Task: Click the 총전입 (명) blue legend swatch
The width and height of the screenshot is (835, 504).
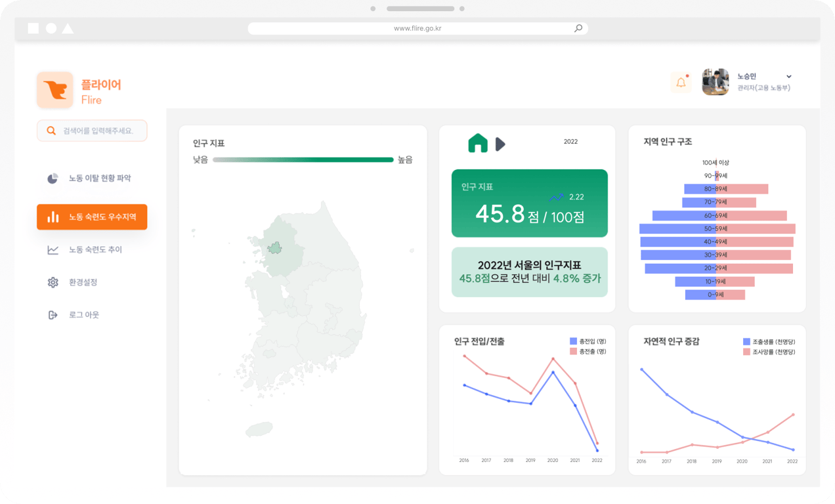Action: [x=573, y=341]
